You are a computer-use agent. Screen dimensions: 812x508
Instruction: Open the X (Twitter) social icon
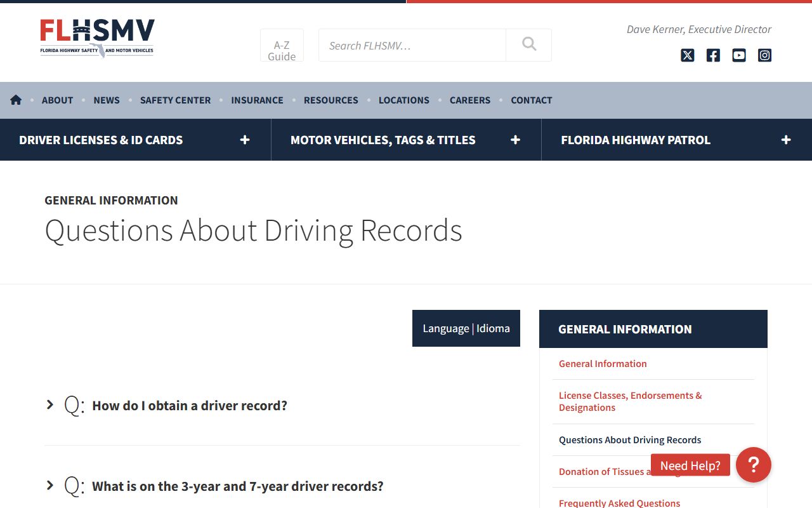pos(688,55)
